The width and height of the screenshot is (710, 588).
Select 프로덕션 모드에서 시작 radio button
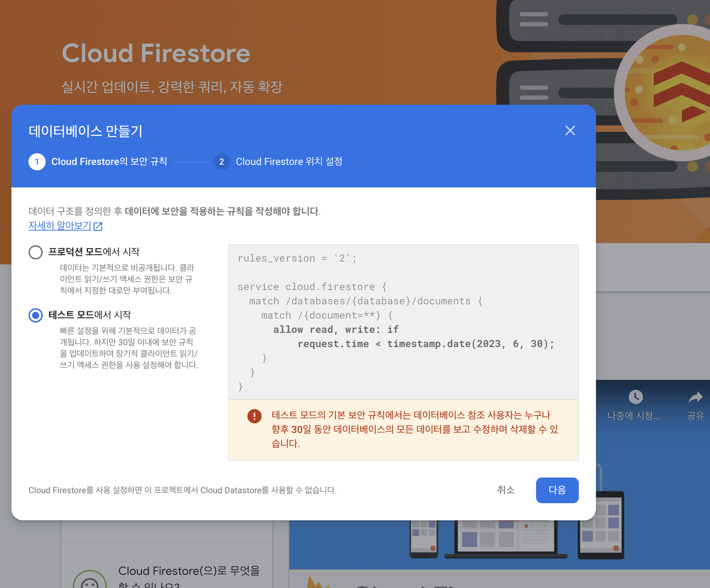pyautogui.click(x=36, y=252)
